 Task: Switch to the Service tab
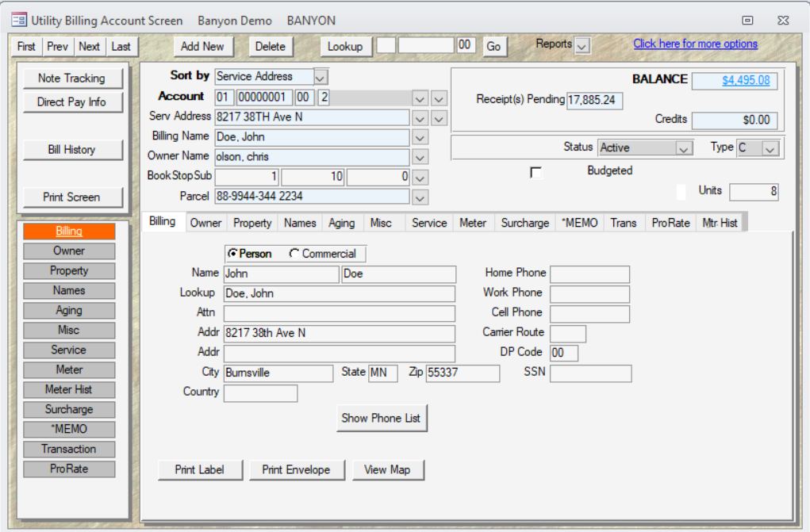pos(428,223)
